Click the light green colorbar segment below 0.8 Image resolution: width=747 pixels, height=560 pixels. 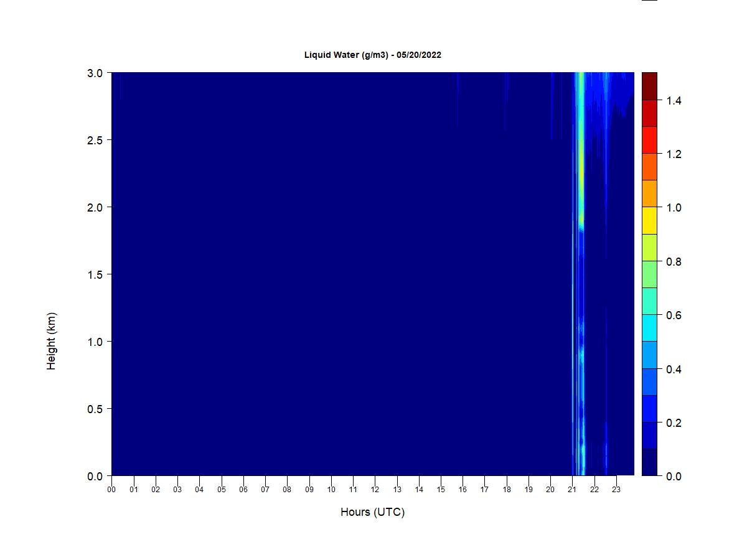pyautogui.click(x=649, y=274)
